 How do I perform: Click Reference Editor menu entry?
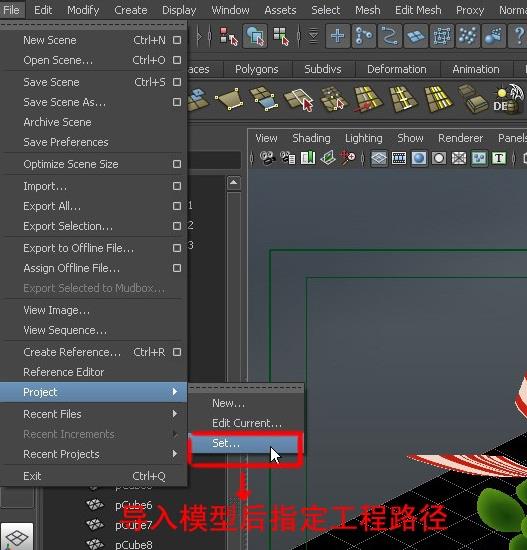(93, 372)
